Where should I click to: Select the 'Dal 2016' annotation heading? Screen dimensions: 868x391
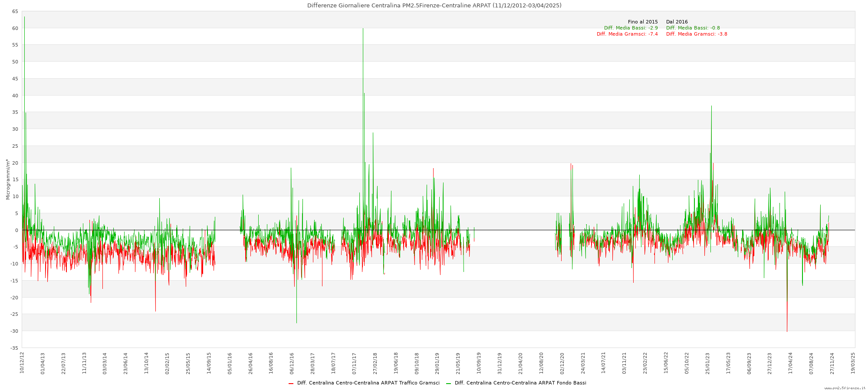click(x=677, y=22)
